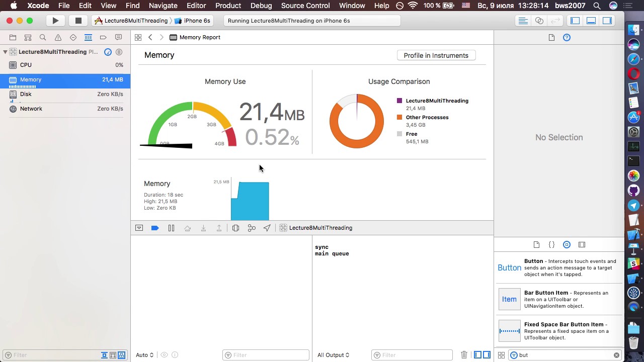Collapse the Lecture8MultiThreading process tree
The image size is (644, 362).
pos(5,52)
